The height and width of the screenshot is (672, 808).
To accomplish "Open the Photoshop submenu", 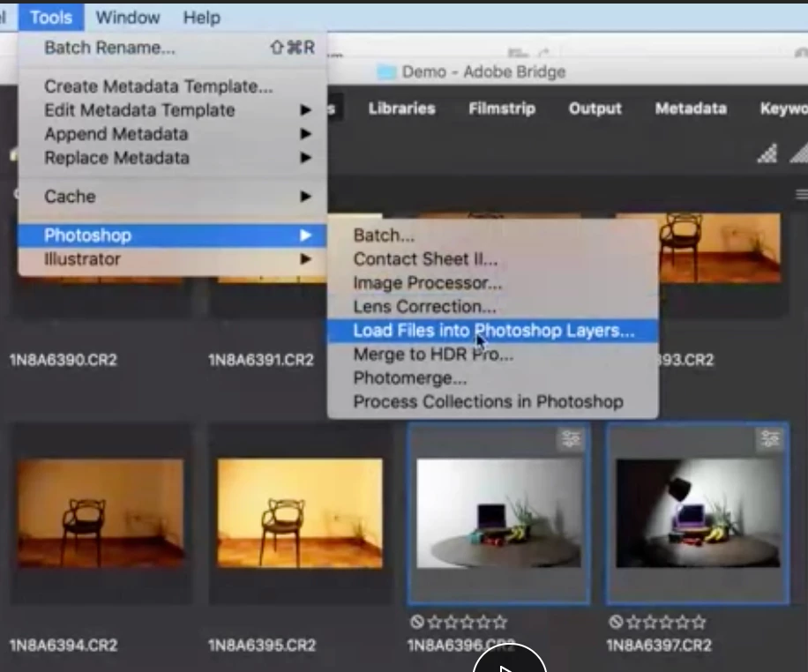I will [x=172, y=235].
